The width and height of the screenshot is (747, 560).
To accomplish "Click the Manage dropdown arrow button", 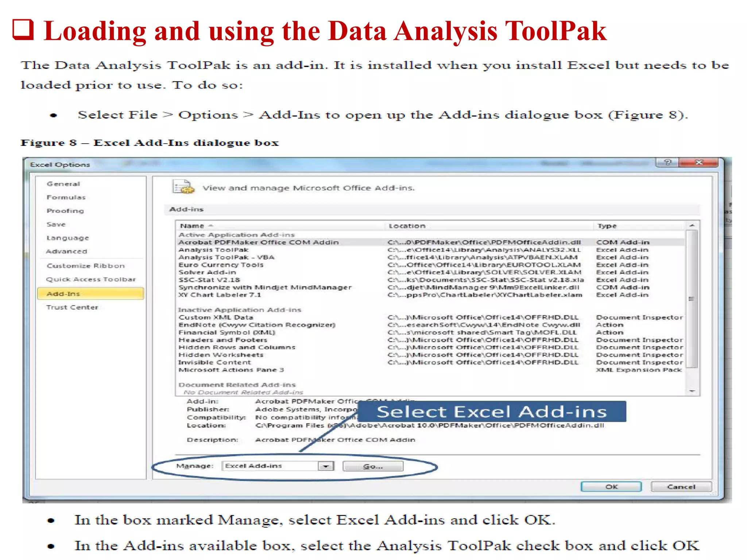I will (326, 466).
